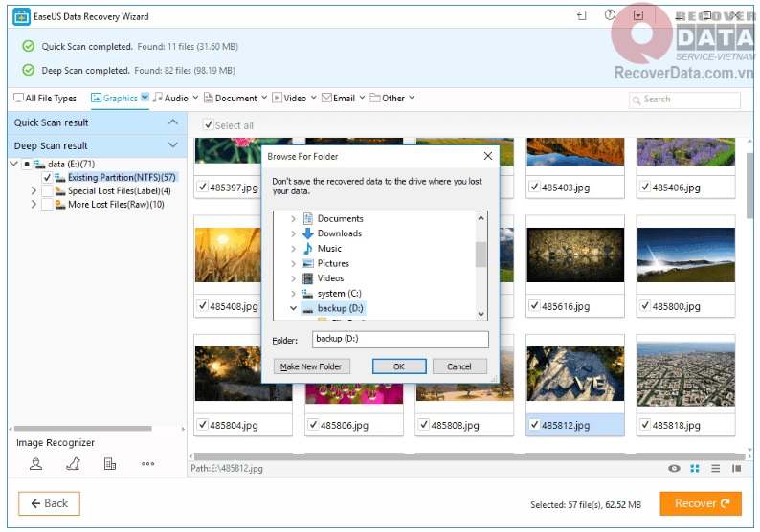Open the Graphics filter dropdown arrow
The image size is (760, 532).
tap(145, 97)
